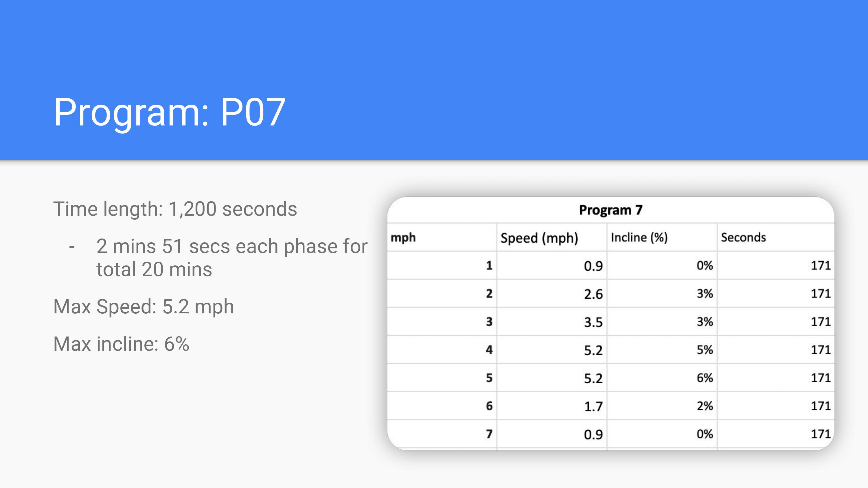The width and height of the screenshot is (868, 488).
Task: Click the speed cell showing 1.7
Action: point(593,406)
